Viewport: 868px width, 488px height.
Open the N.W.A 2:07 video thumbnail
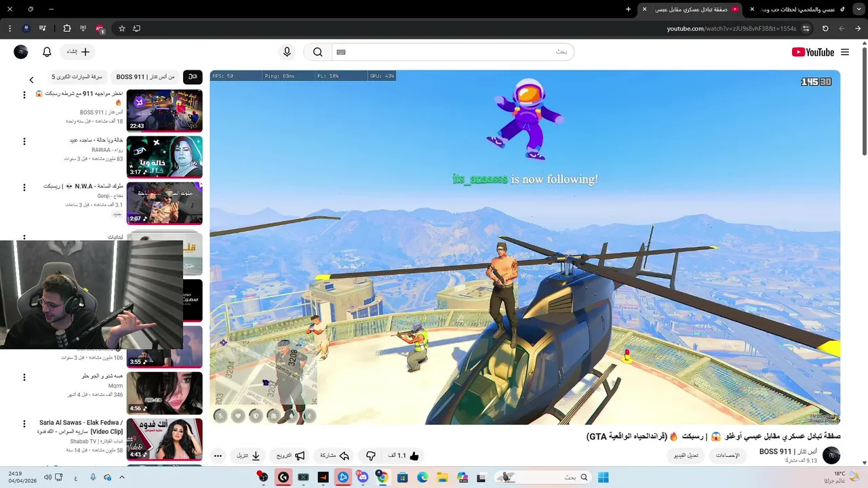pyautogui.click(x=164, y=203)
